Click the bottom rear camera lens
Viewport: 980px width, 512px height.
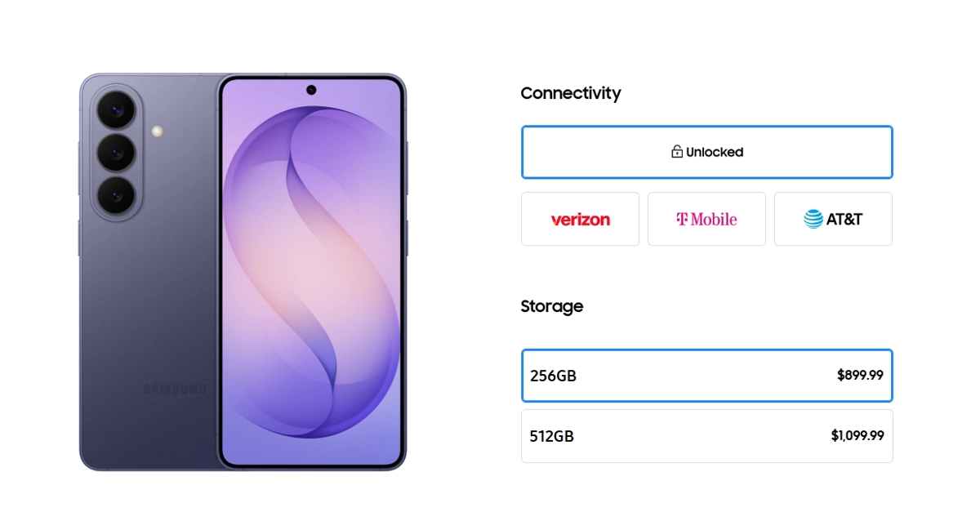click(115, 194)
